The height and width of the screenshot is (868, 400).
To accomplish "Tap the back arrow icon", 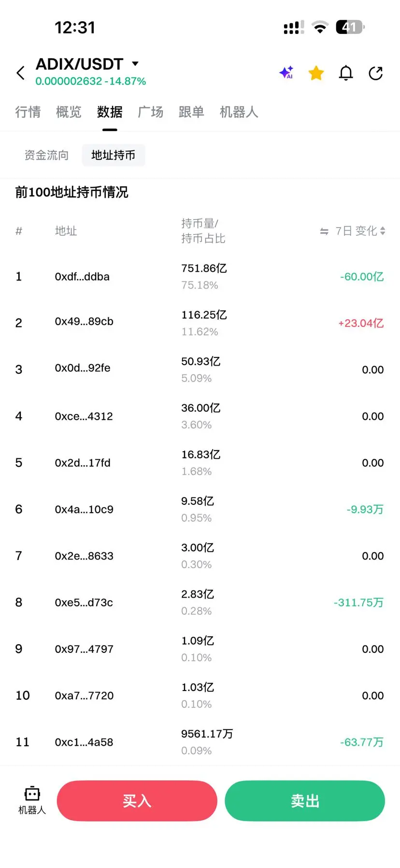I will [x=20, y=73].
